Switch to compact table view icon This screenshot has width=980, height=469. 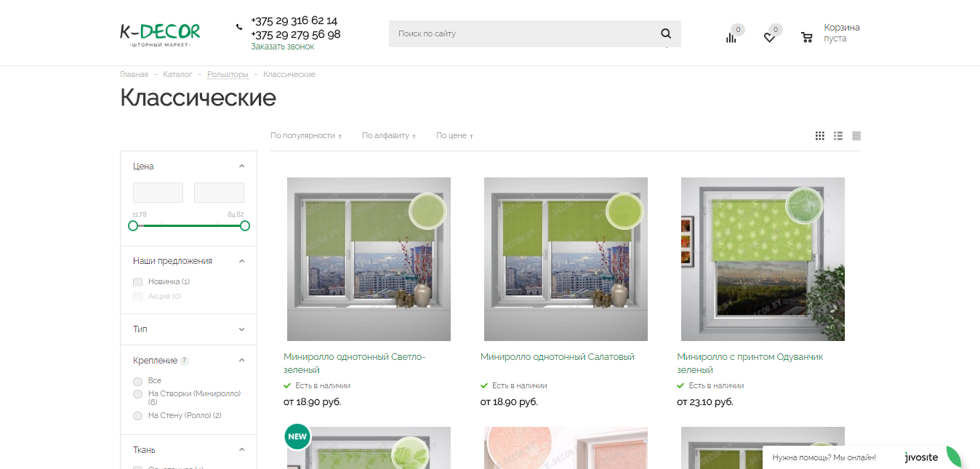coord(856,135)
